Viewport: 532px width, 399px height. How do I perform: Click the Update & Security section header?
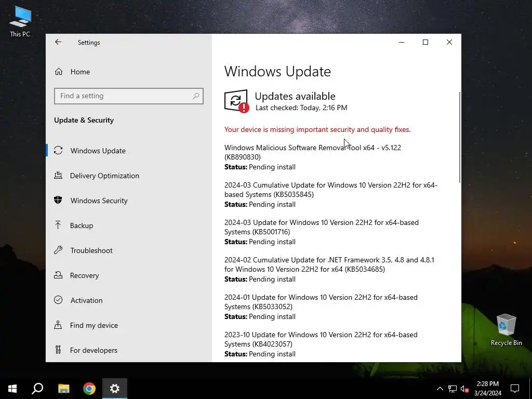pos(84,121)
